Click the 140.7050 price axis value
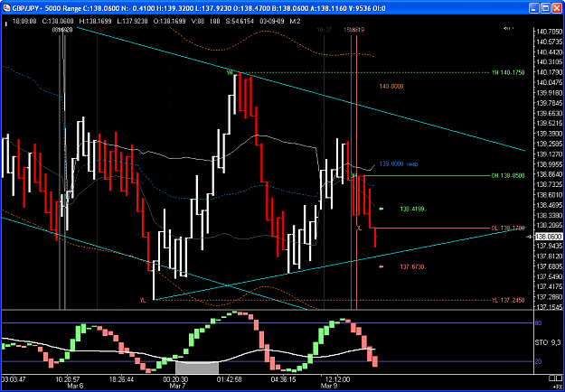The width and height of the screenshot is (565, 392). click(549, 32)
